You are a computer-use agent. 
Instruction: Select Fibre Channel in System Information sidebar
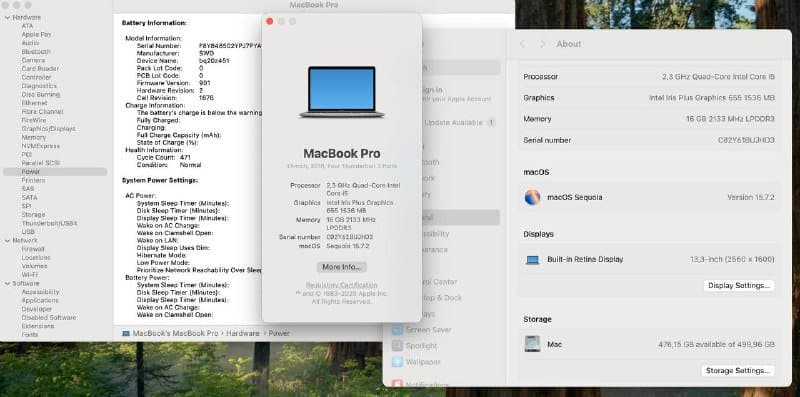(x=42, y=112)
